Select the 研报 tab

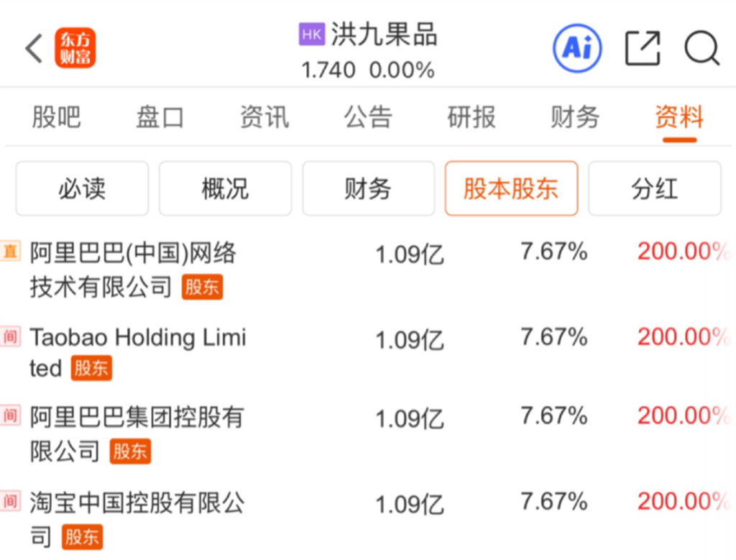pos(471,116)
